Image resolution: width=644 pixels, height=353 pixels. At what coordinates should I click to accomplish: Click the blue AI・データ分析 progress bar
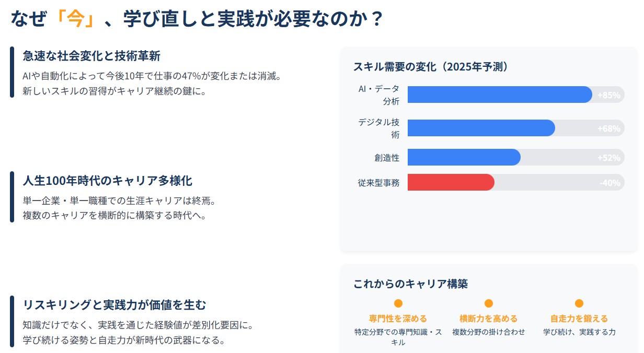click(500, 95)
